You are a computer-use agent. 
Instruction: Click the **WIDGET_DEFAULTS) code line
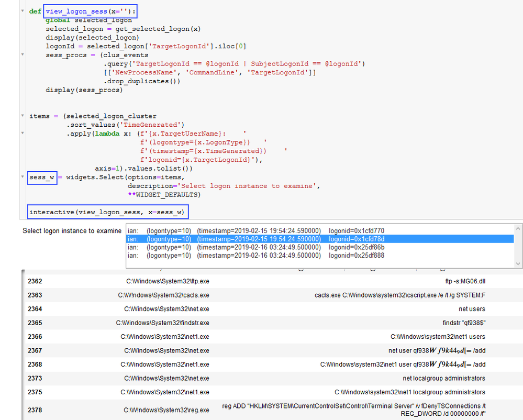pyautogui.click(x=164, y=194)
